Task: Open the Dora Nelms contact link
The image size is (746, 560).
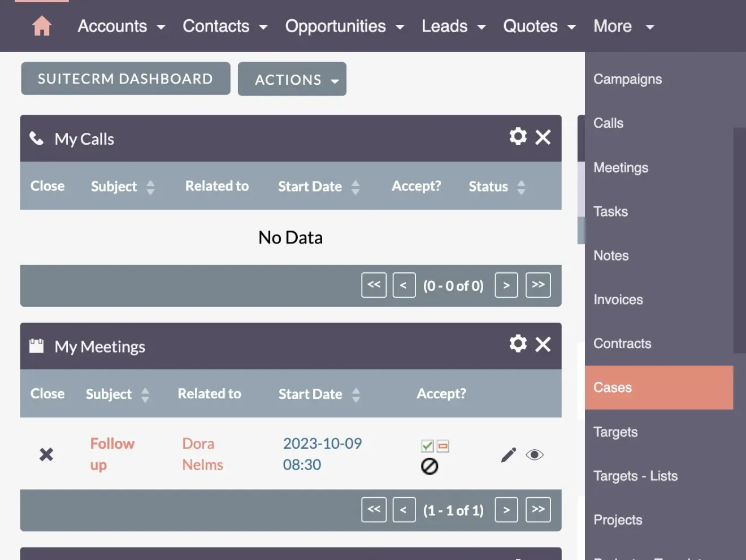Action: click(202, 454)
